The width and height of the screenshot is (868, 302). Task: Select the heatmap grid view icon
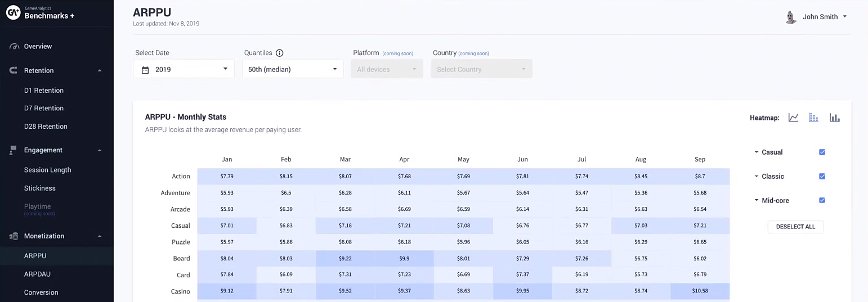pyautogui.click(x=813, y=118)
